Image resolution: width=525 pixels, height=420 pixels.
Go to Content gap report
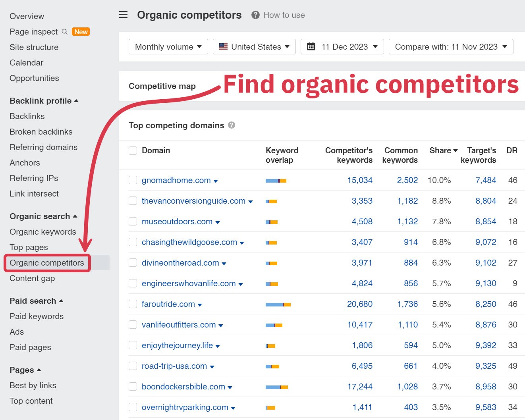[32, 278]
